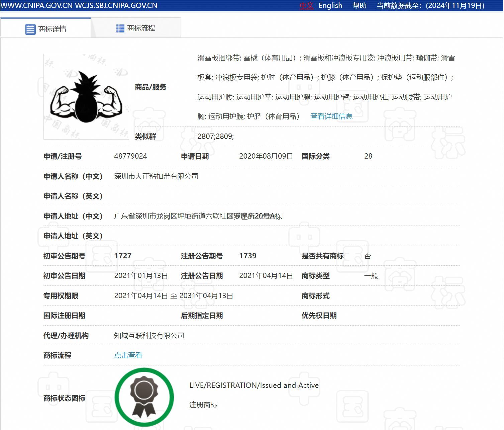This screenshot has width=504, height=430.
Task: Switch language to 中文
Action: click(306, 6)
